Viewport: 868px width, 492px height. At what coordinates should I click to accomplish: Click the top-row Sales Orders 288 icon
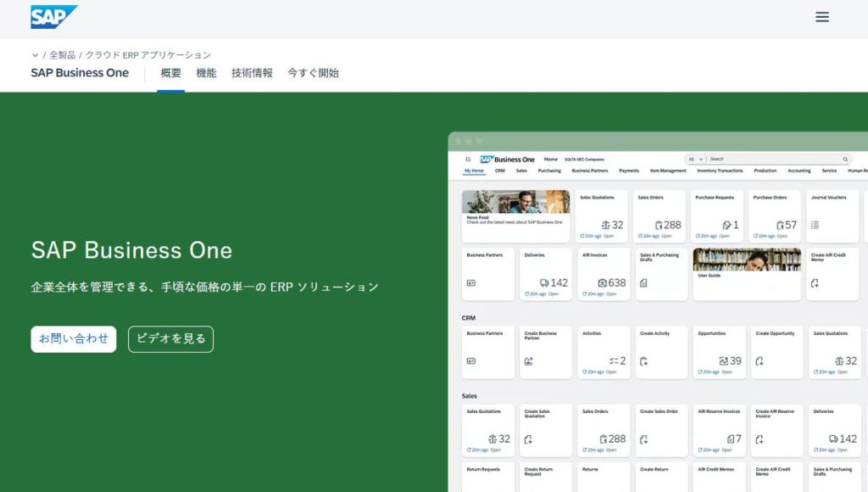659,225
